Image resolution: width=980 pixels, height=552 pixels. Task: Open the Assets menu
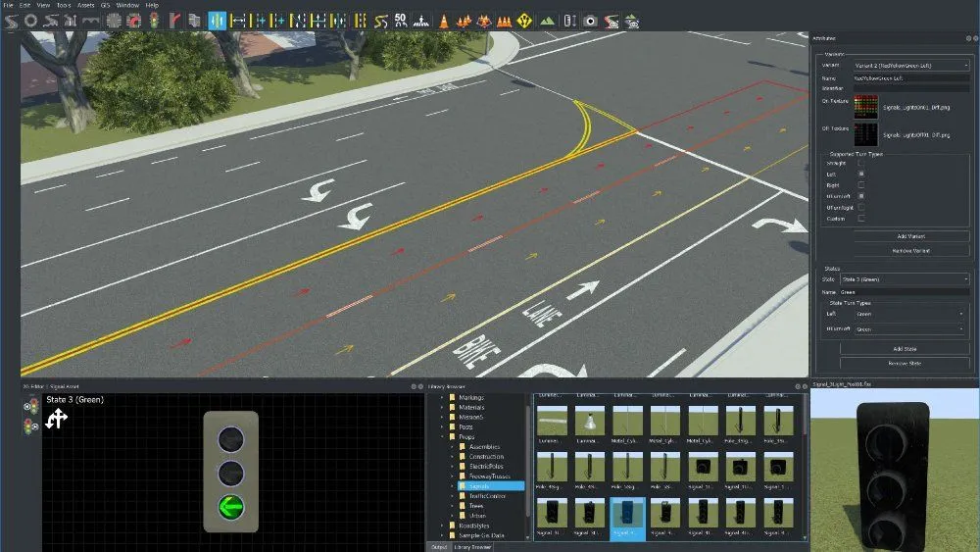pos(85,5)
